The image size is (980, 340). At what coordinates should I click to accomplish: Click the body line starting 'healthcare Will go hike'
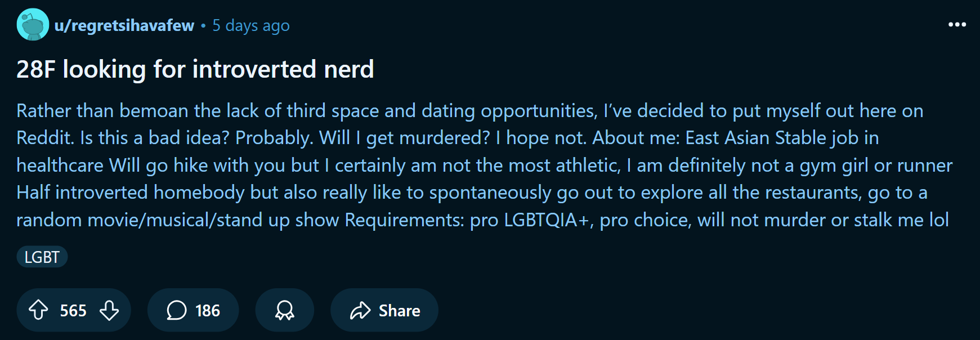484,165
